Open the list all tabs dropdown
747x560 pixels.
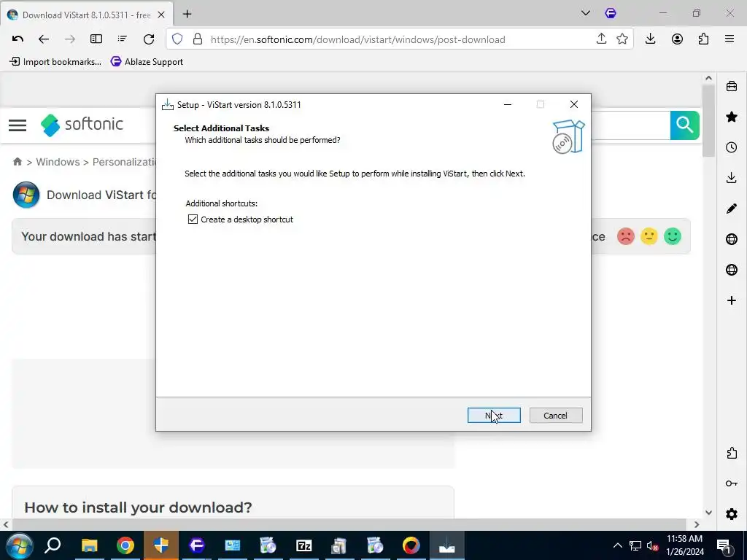[x=586, y=13]
